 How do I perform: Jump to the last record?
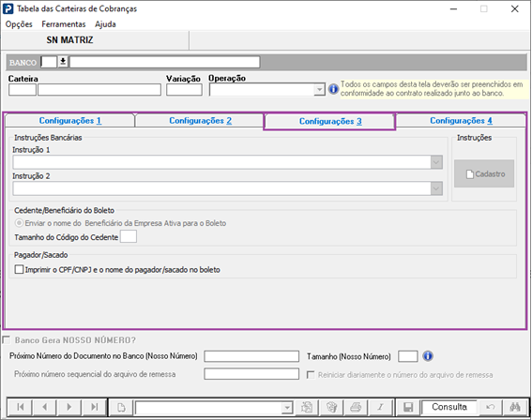point(95,407)
